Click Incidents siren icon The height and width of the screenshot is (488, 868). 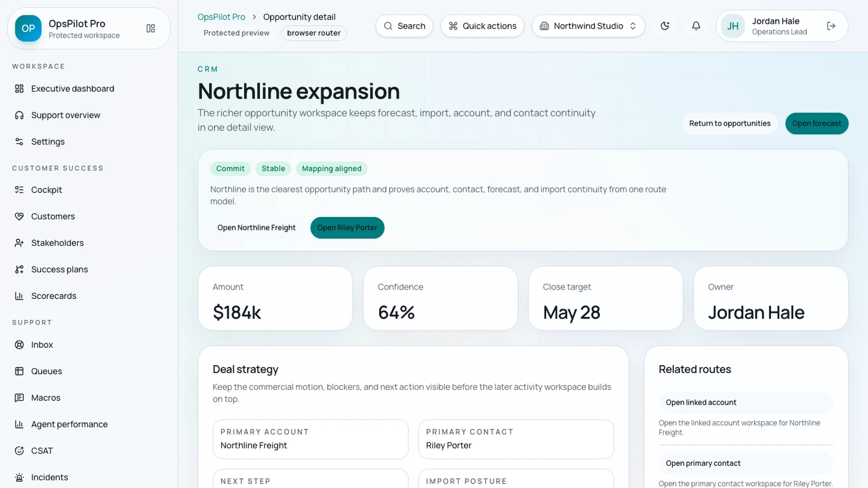19,477
